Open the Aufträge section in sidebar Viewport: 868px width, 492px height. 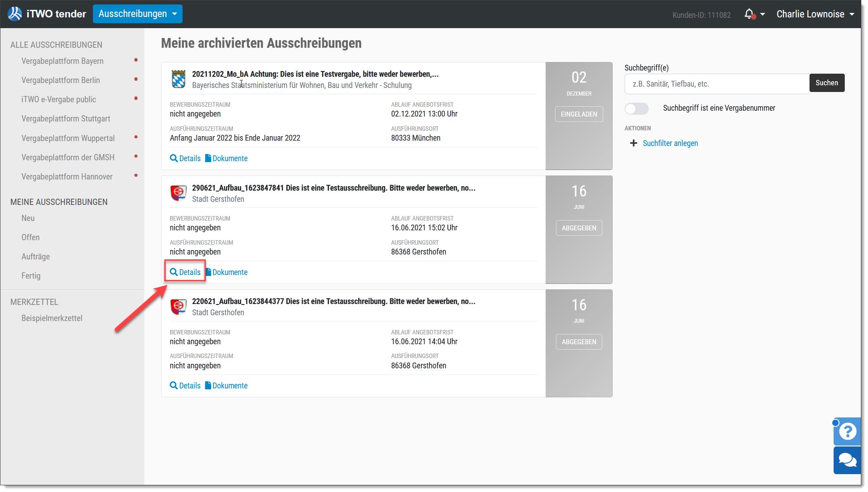(36, 257)
